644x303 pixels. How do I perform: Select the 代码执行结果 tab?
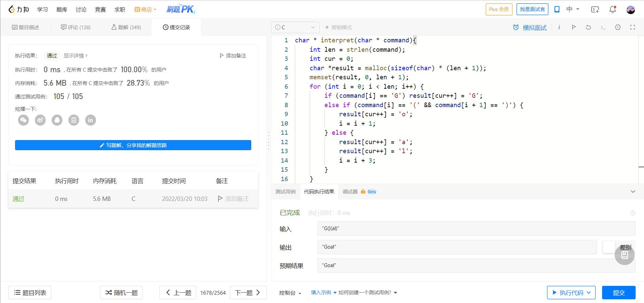[x=319, y=191]
